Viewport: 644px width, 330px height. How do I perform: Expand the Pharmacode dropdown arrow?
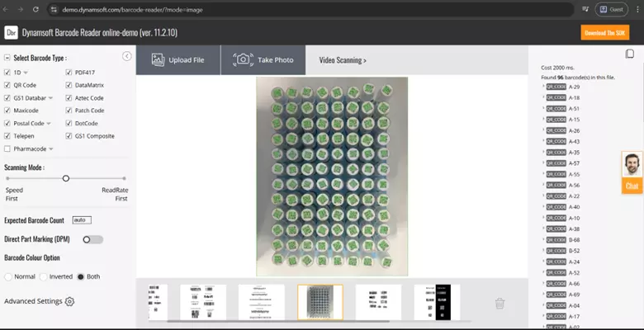coord(51,149)
